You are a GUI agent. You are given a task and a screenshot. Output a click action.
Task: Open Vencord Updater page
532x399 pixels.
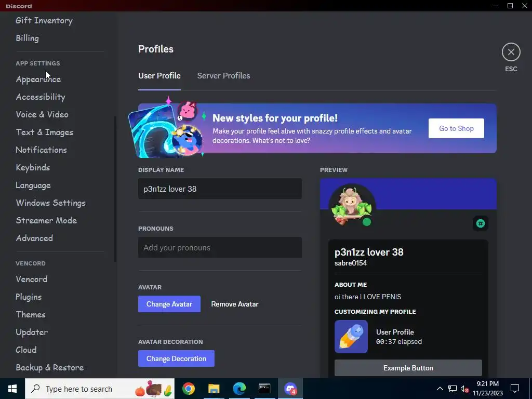click(32, 332)
